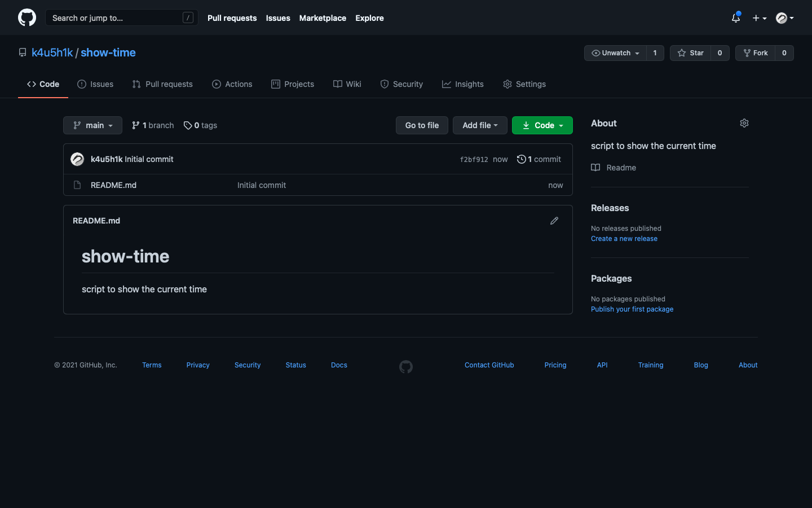
Task: Open Contact GitHub in the footer
Action: [489, 365]
